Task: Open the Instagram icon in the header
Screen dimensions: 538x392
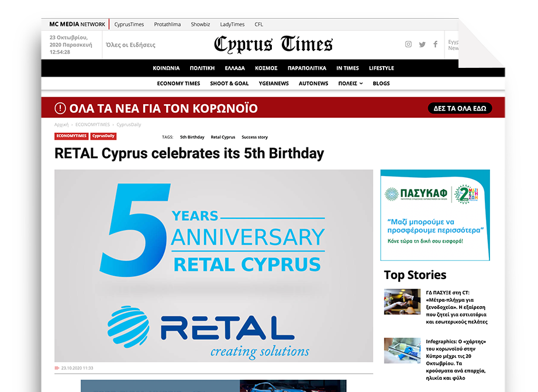Action: click(408, 44)
